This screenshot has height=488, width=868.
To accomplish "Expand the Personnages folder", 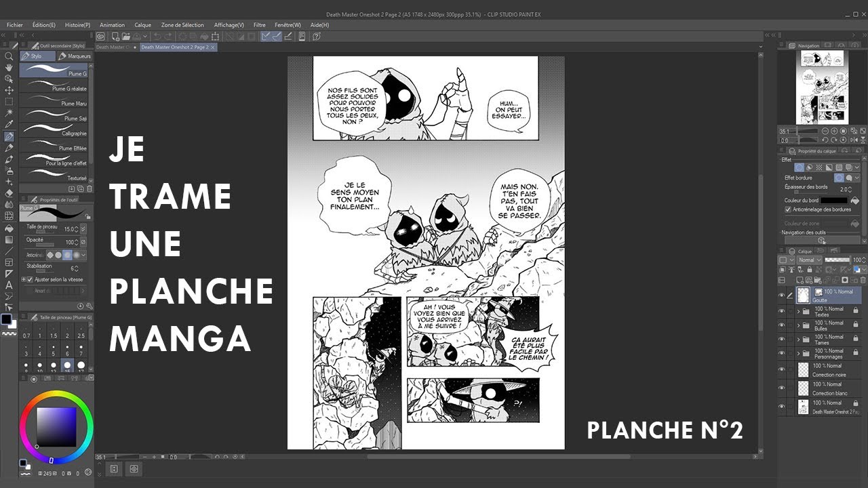I will pyautogui.click(x=798, y=353).
